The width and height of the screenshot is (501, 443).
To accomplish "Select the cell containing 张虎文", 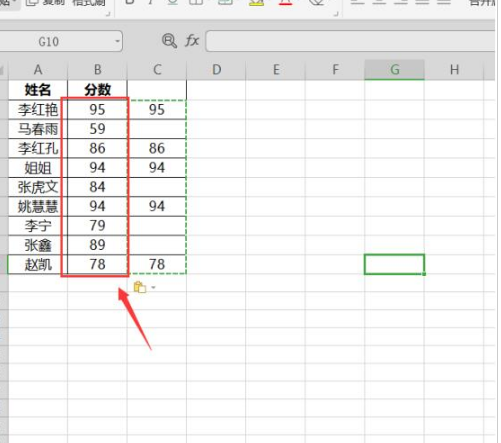I will [x=38, y=187].
